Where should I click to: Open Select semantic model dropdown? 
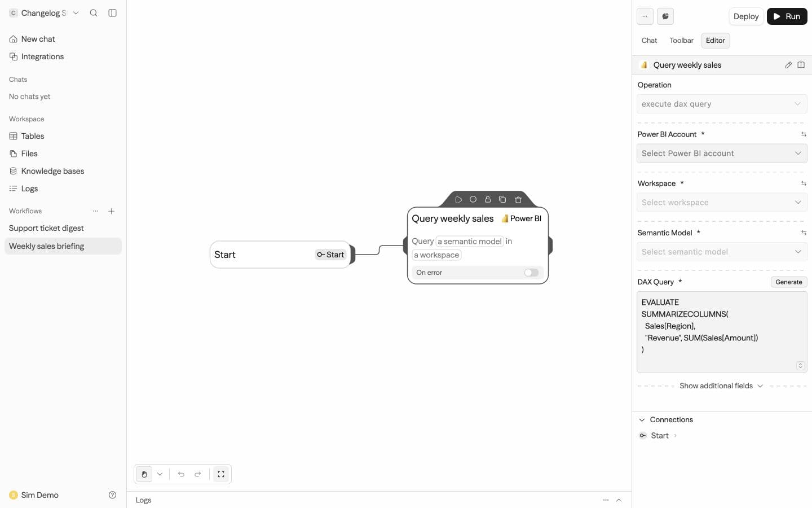point(722,252)
